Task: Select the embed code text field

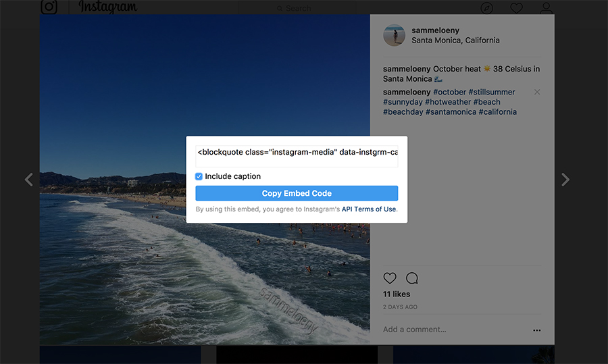Action: [x=297, y=156]
